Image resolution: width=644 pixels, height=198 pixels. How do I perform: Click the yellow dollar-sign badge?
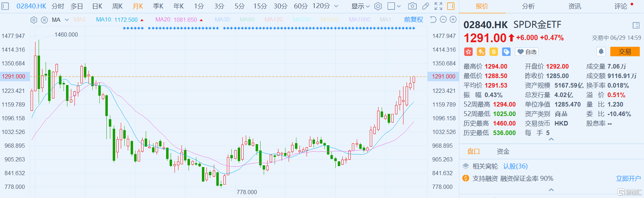point(494,52)
